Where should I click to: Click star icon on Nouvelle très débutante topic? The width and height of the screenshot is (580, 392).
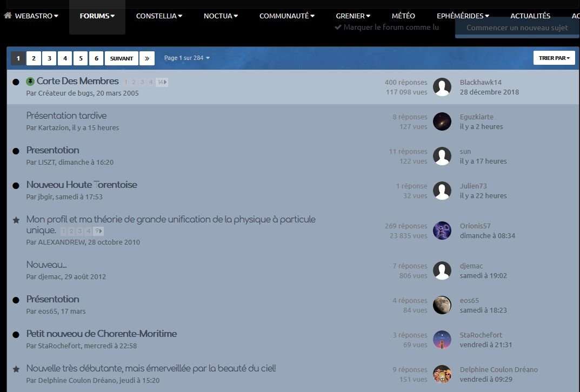pyautogui.click(x=16, y=369)
